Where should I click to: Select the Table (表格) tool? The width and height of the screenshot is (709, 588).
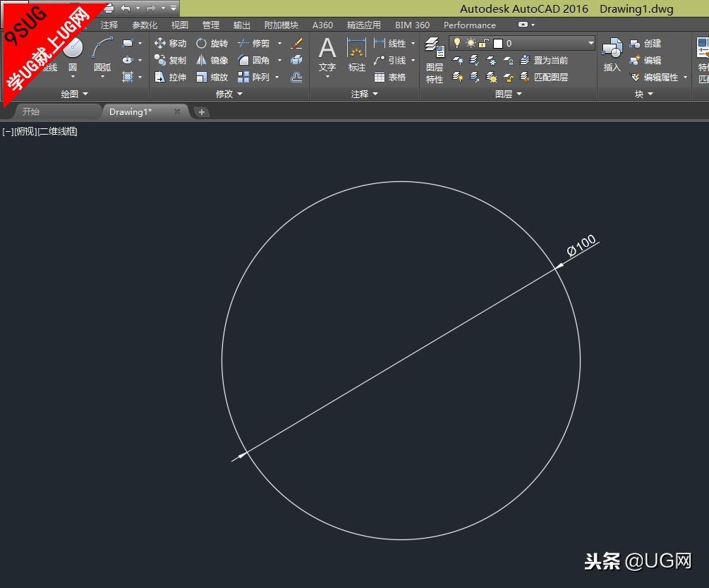[x=389, y=78]
